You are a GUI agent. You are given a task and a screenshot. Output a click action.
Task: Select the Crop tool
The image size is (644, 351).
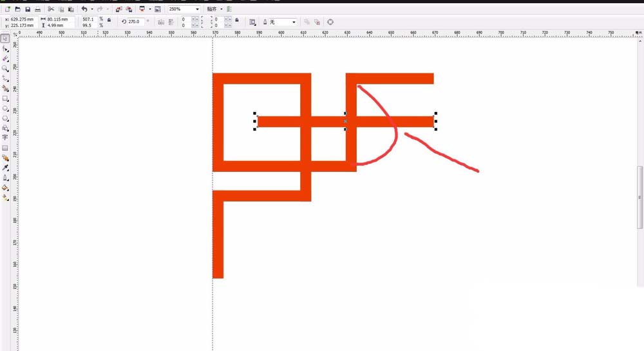[5, 59]
